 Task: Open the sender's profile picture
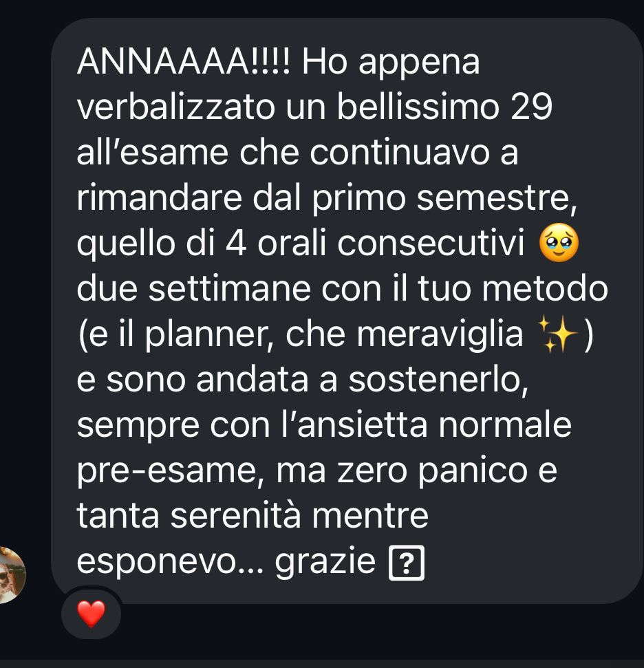click(x=12, y=575)
